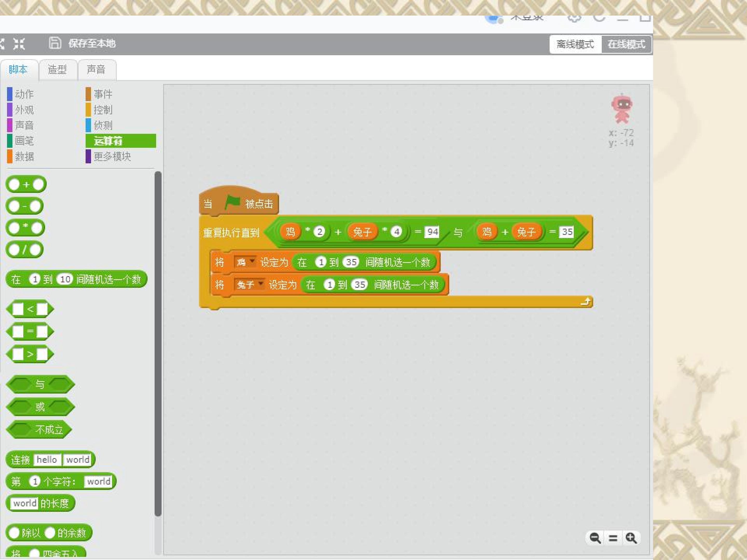This screenshot has height=560, width=747.
Task: Click the loop arrow on repeat block
Action: coord(586,302)
